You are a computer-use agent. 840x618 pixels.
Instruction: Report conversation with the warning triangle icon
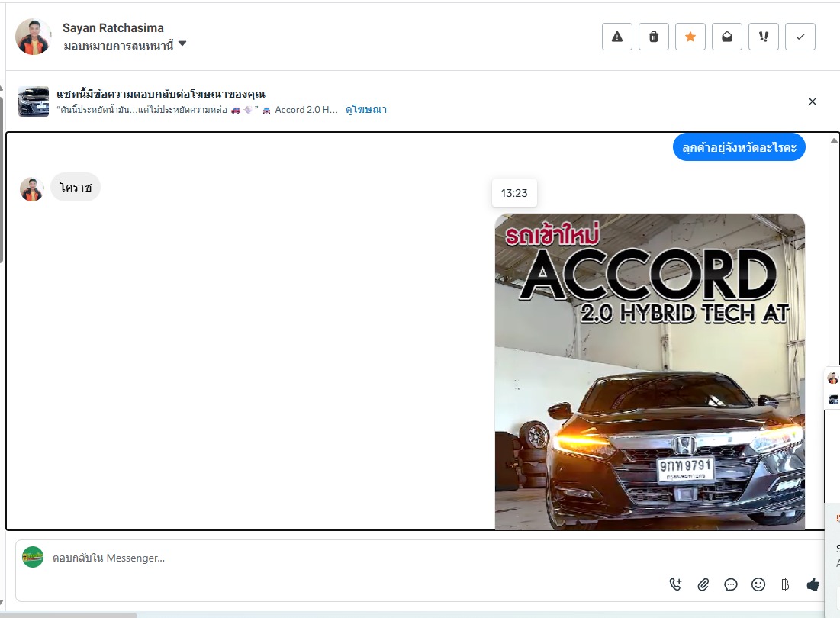(617, 37)
